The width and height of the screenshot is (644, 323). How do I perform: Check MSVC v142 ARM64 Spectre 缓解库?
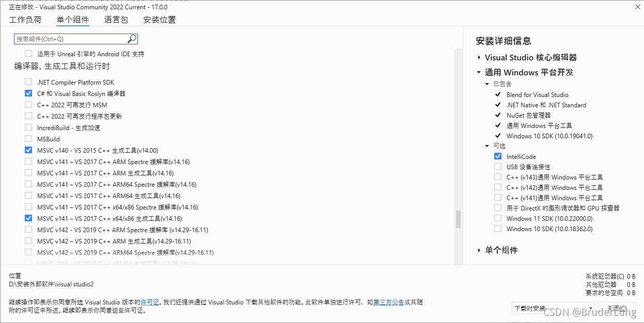[28, 253]
